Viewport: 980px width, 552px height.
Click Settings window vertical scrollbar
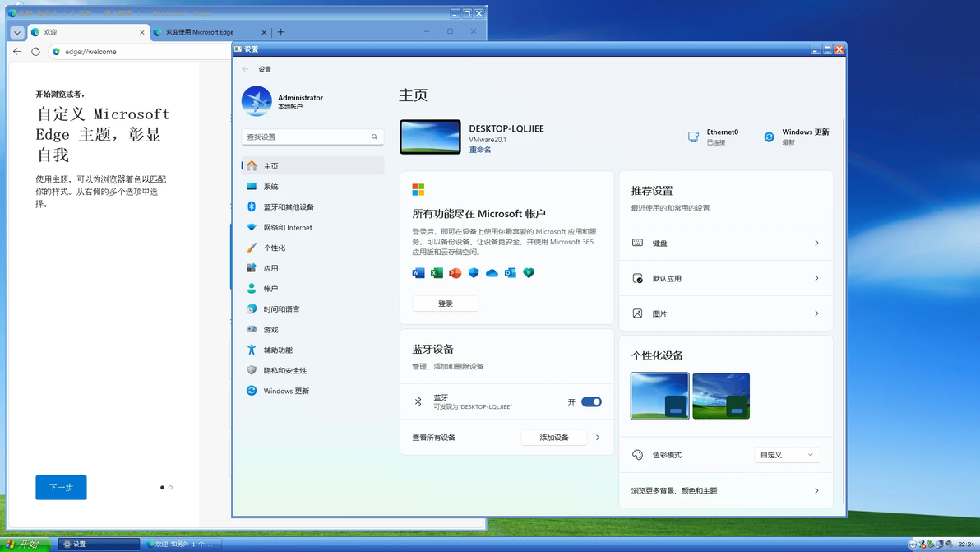click(844, 309)
